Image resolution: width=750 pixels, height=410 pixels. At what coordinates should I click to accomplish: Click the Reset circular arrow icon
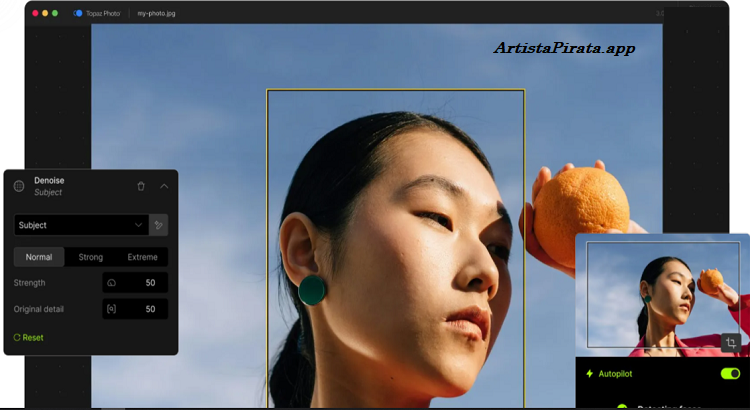click(x=17, y=337)
